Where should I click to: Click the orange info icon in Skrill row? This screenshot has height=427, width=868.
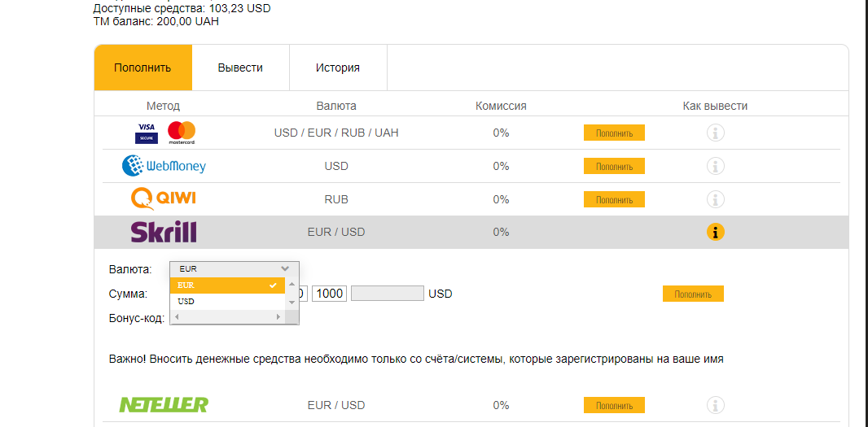click(716, 233)
